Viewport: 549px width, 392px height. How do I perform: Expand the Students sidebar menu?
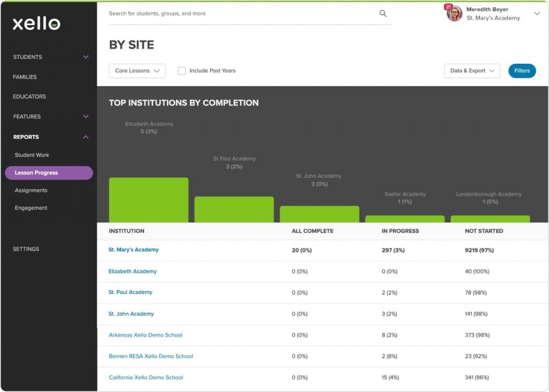[x=48, y=57]
